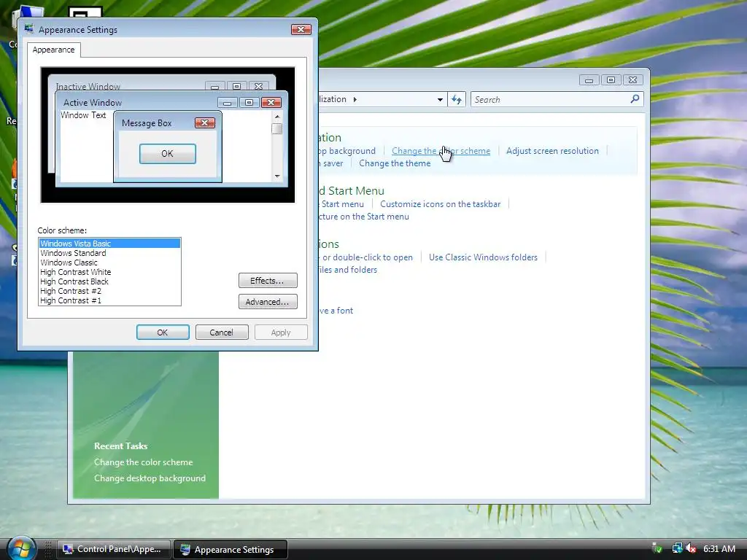The height and width of the screenshot is (560, 747).
Task: Maximize the Control Panel window
Action: pyautogui.click(x=611, y=80)
